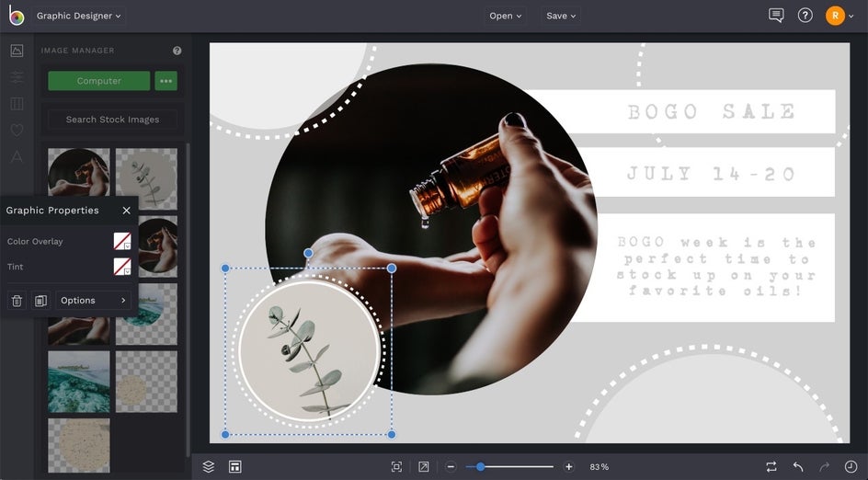Open the help question mark icon

point(805,16)
